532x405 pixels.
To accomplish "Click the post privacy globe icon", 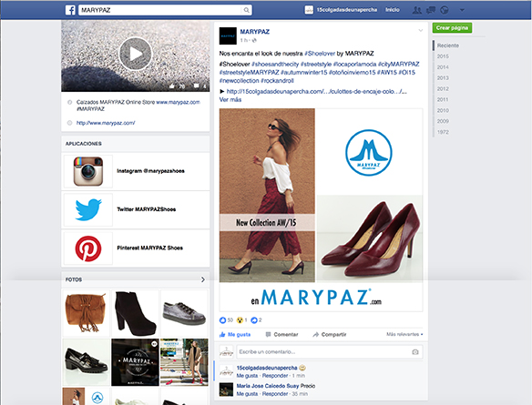I will 254,40.
